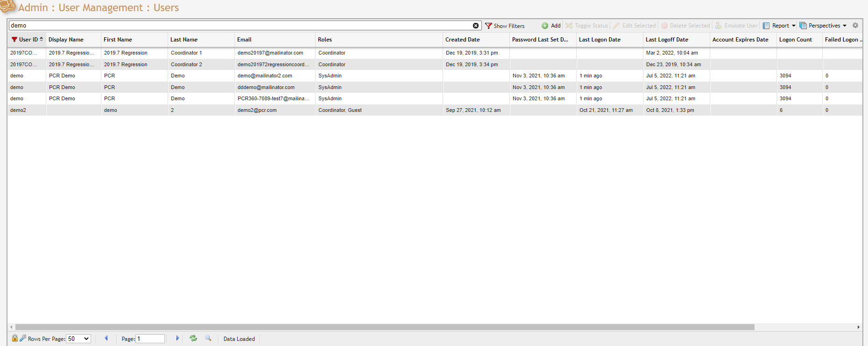Expand the Report dropdown menu
The height and width of the screenshot is (346, 868).
[x=779, y=26]
